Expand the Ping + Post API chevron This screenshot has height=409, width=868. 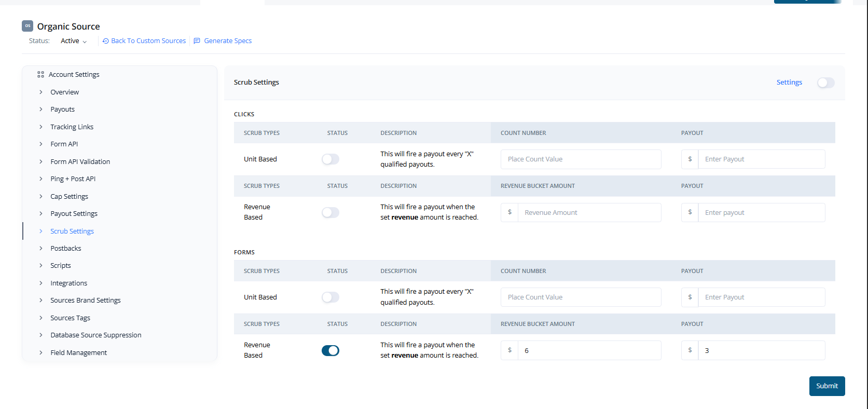tap(41, 179)
